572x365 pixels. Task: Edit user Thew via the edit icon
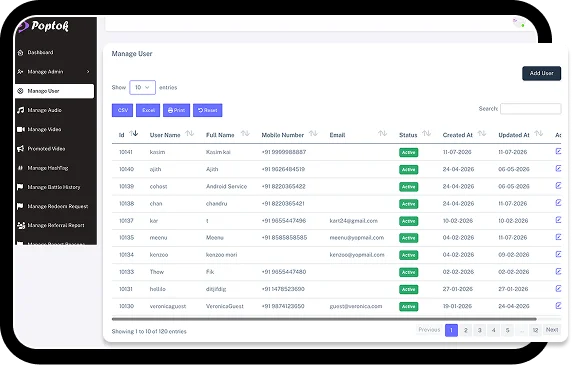coord(558,271)
